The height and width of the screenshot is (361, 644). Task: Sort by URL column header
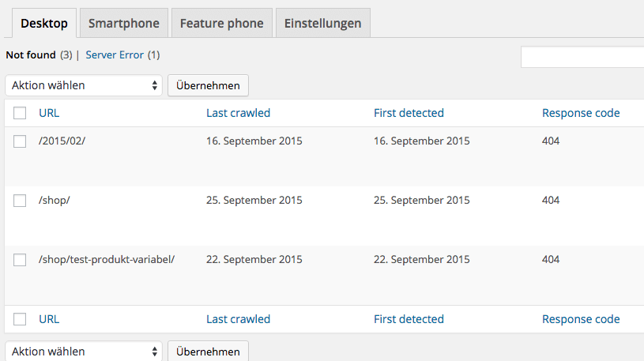pos(49,113)
